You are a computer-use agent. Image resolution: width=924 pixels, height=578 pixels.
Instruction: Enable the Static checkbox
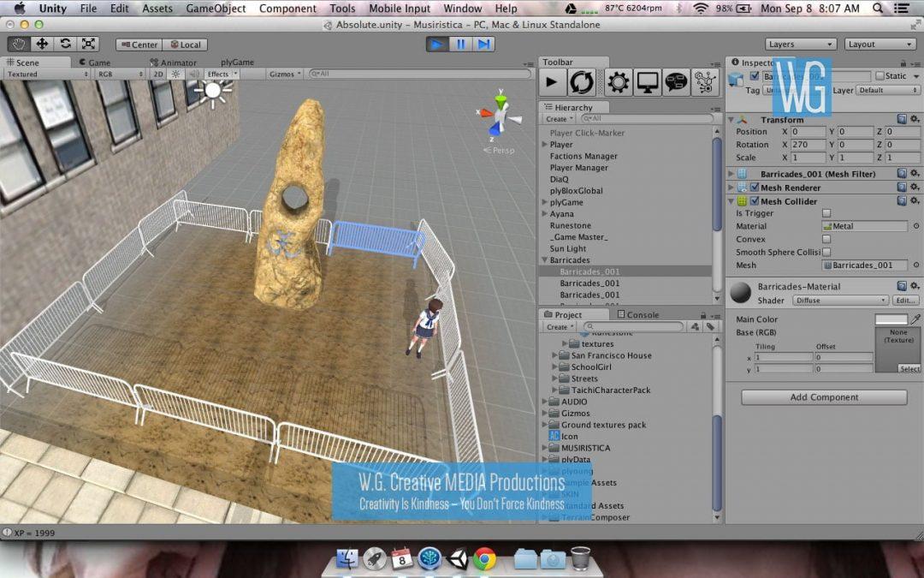click(880, 75)
